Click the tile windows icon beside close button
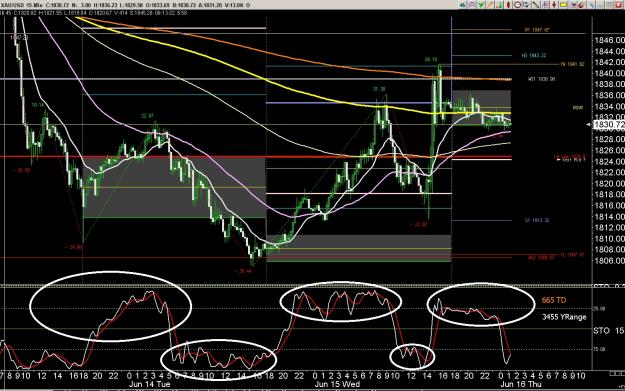The height and width of the screenshot is (391, 625). pos(609,5)
